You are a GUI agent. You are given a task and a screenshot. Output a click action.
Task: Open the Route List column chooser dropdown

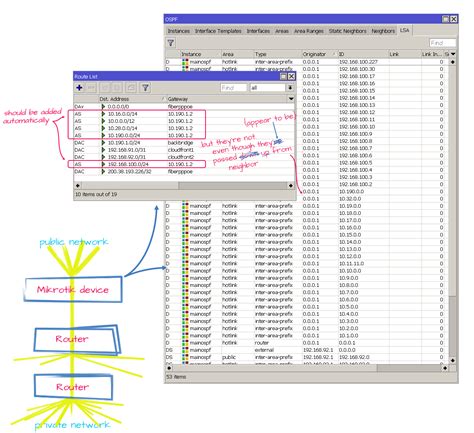click(291, 99)
